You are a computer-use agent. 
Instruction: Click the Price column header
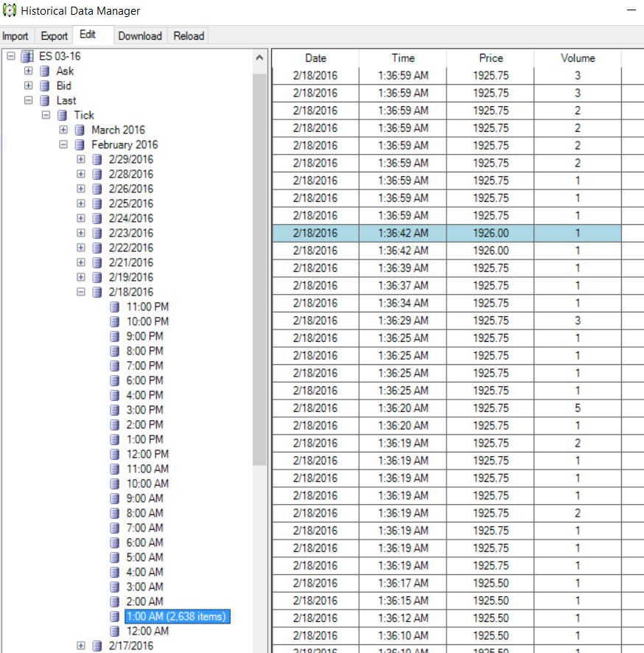491,58
